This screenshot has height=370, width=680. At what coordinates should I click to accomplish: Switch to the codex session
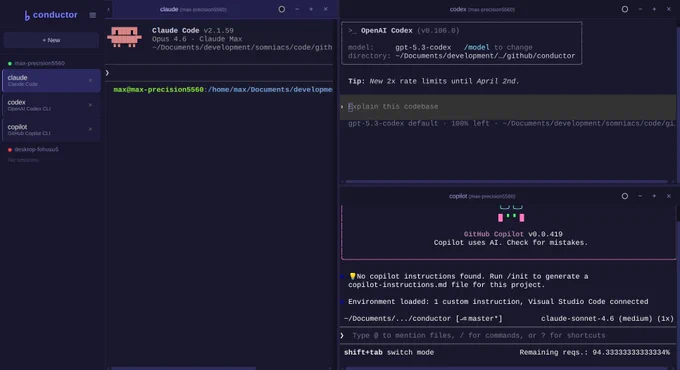tap(51, 105)
